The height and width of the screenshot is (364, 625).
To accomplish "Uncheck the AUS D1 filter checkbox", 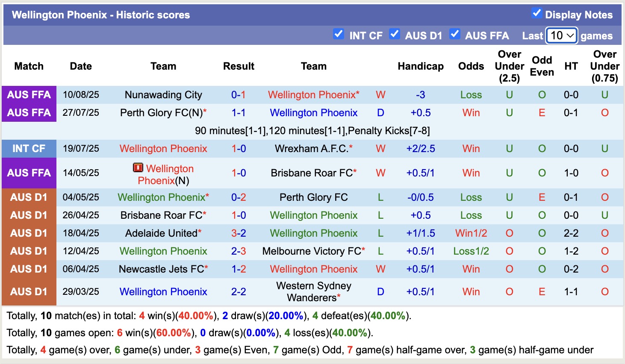I will pyautogui.click(x=395, y=33).
